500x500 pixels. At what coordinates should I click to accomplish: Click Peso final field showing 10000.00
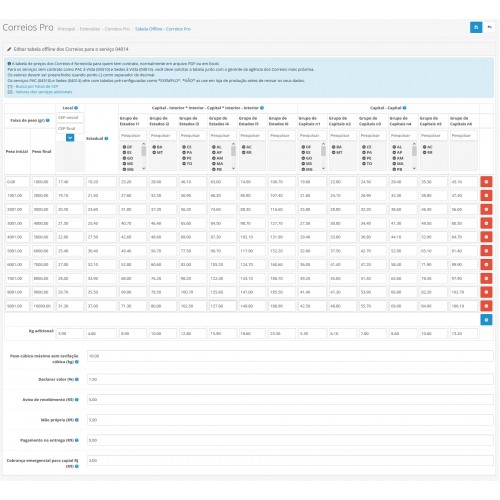coord(43,306)
